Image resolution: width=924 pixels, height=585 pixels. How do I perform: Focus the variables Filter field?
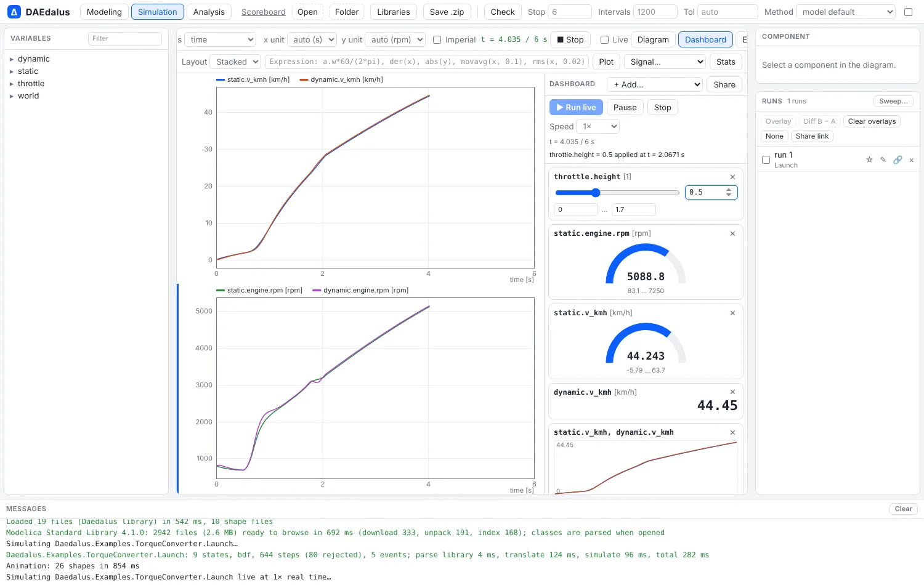click(125, 38)
